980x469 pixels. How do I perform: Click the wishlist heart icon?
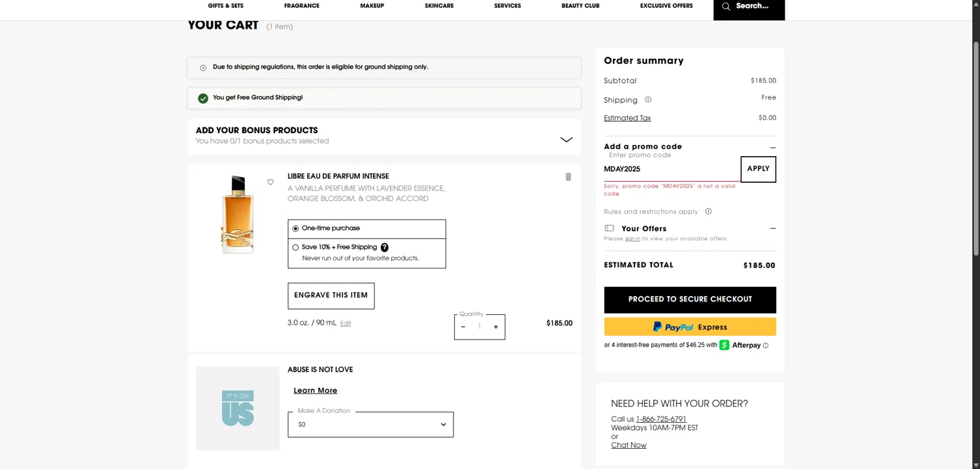270,182
